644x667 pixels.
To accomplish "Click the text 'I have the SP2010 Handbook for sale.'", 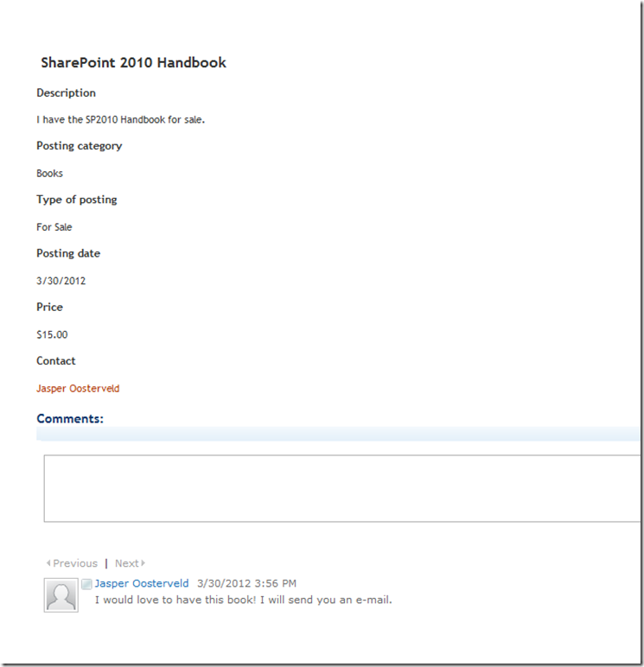I will click(120, 119).
